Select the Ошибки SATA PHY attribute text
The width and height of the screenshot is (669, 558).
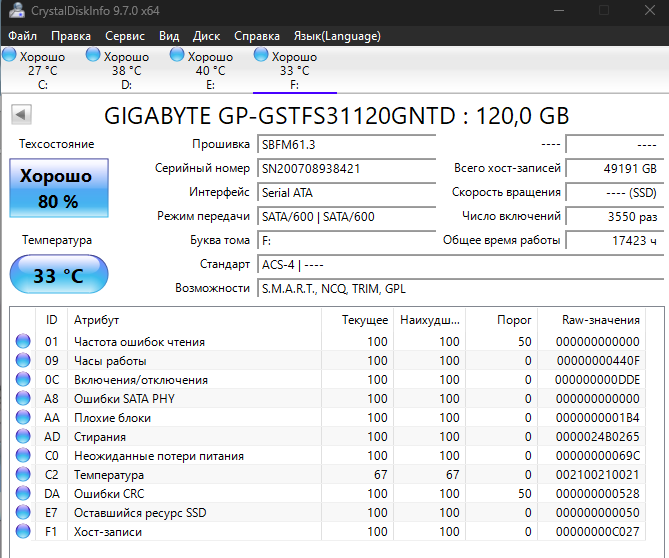click(124, 399)
